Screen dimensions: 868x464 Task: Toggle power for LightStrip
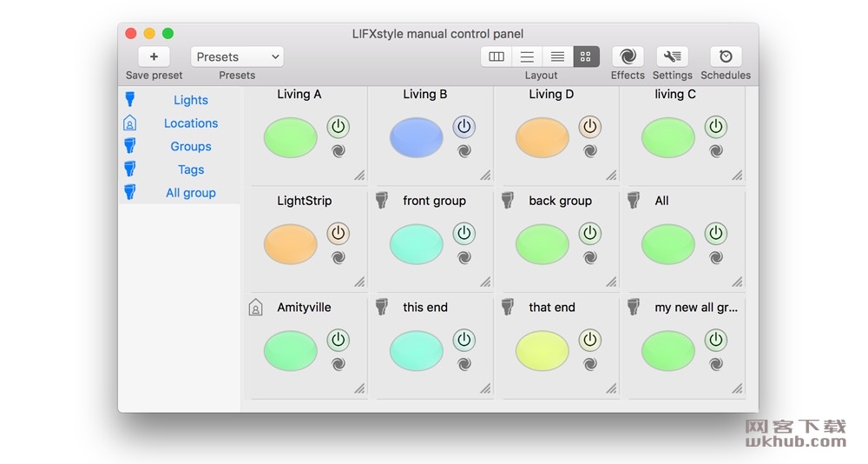coord(339,234)
